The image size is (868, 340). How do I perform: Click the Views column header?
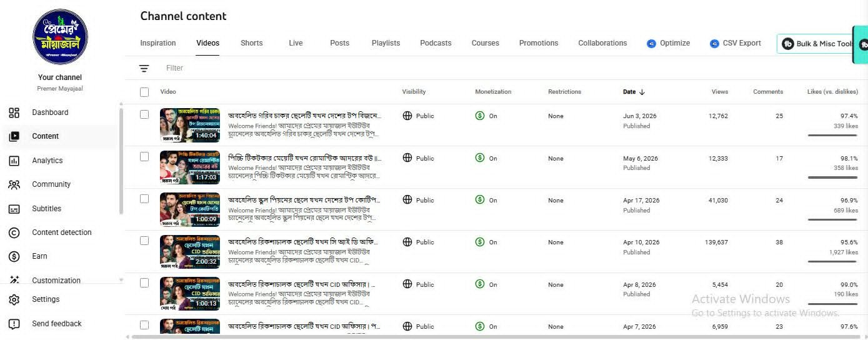pos(720,92)
